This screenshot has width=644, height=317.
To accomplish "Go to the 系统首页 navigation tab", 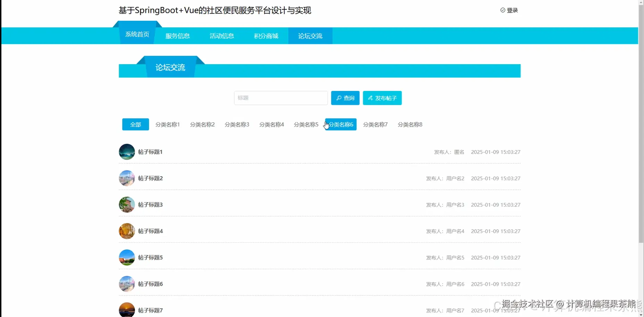I will (137, 34).
